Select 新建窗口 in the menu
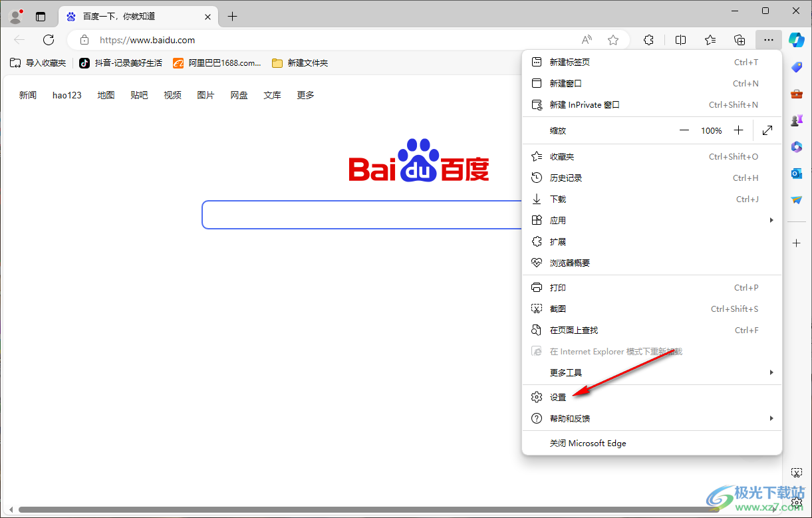 (x=652, y=83)
